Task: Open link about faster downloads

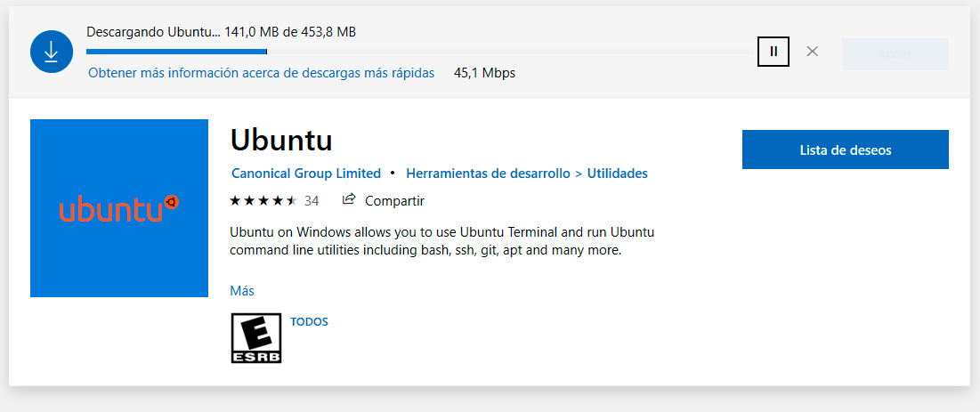Action: click(x=262, y=73)
